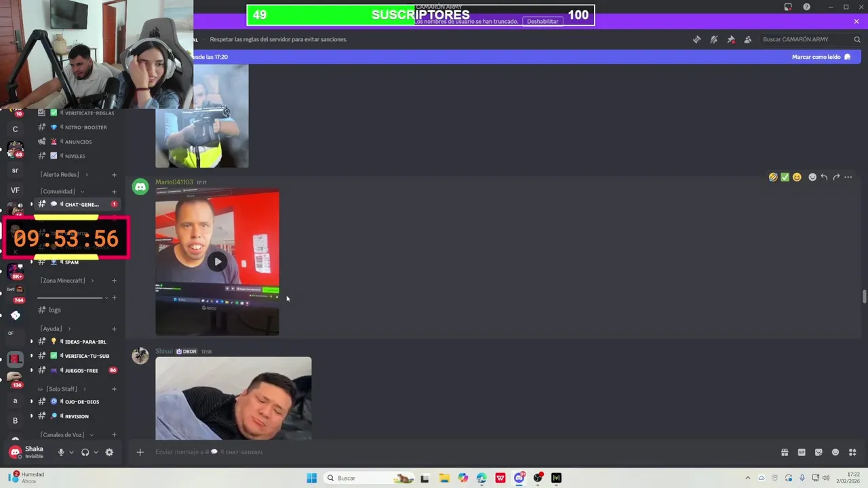The width and height of the screenshot is (868, 488).
Task: Open the apps launcher icon in message bar
Action: click(853, 452)
